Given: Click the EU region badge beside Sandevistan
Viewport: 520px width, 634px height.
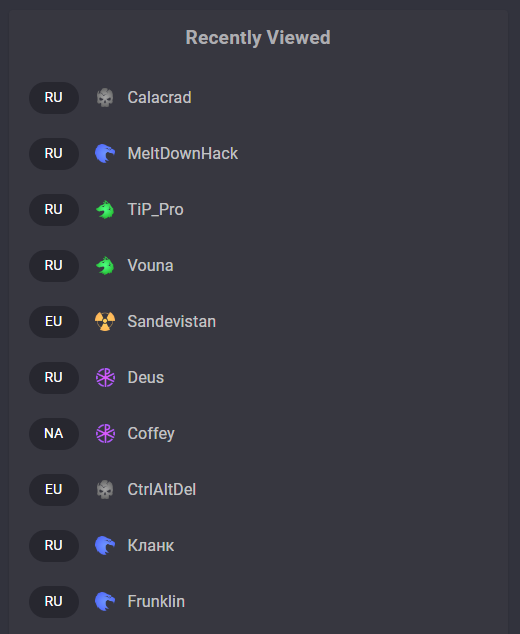Looking at the screenshot, I should (54, 322).
